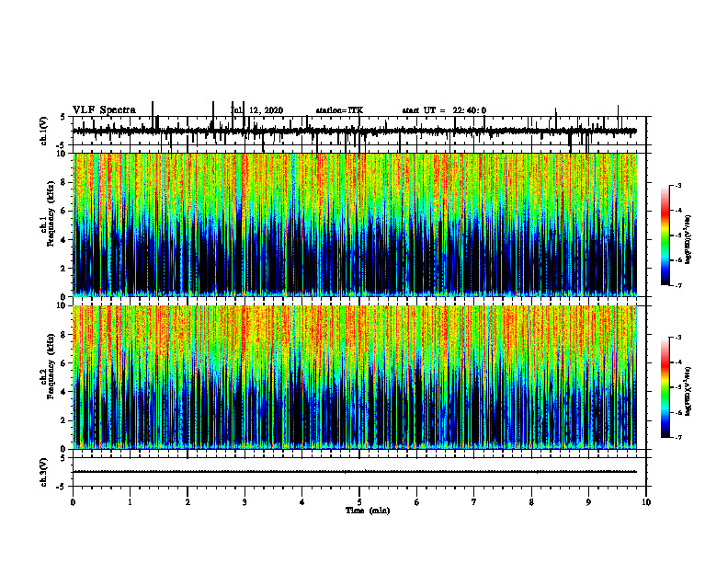Click the ch.2 spectrogram color scale bar
728x563 pixels.
click(665, 387)
